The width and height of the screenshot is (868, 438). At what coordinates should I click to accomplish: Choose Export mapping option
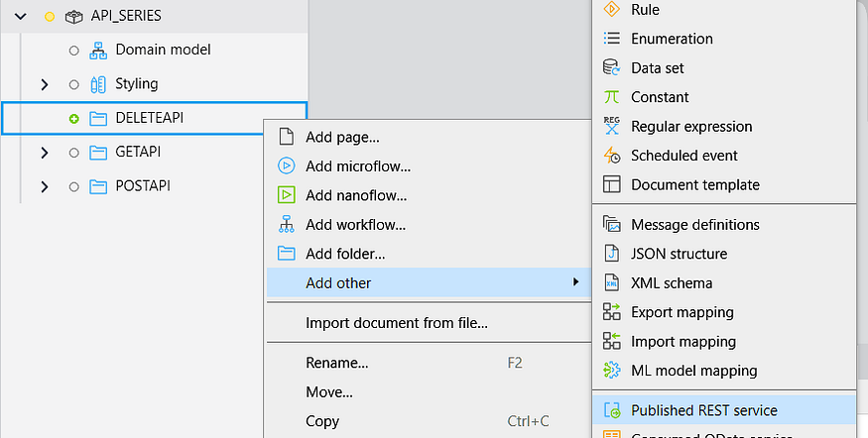pyautogui.click(x=682, y=312)
